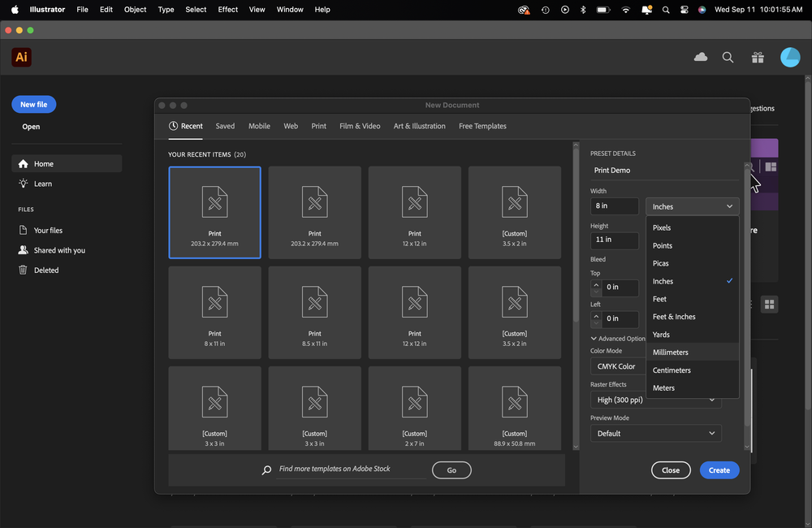812x528 pixels.
Task: Click the search magnifier in app header
Action: click(x=728, y=58)
